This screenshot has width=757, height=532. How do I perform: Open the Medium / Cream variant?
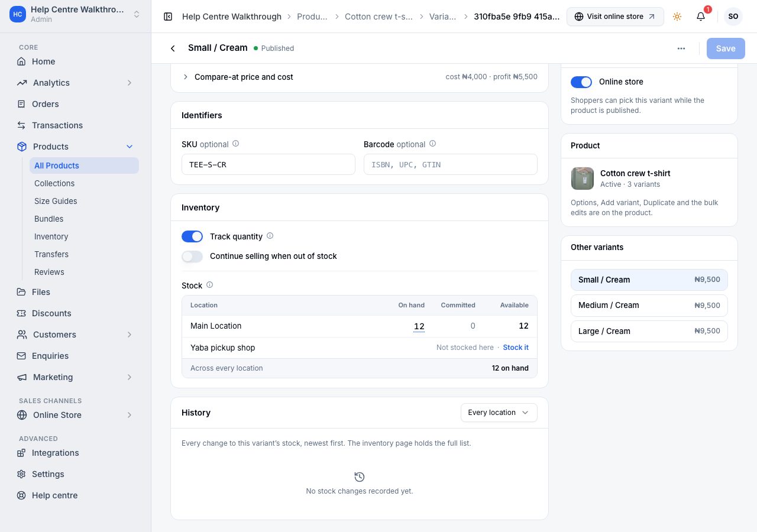tap(649, 306)
